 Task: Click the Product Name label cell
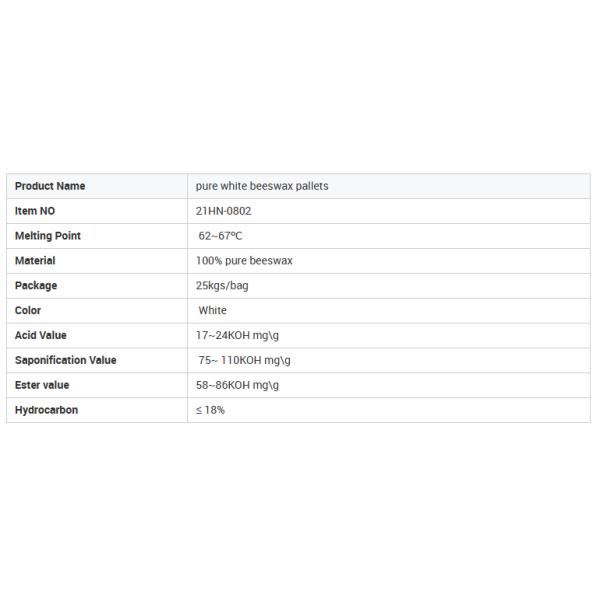click(x=50, y=186)
